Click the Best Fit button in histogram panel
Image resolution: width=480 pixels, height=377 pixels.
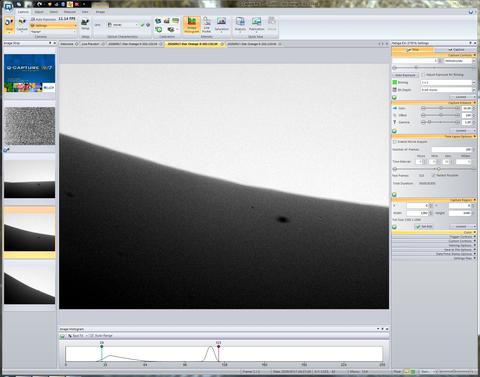(x=76, y=336)
